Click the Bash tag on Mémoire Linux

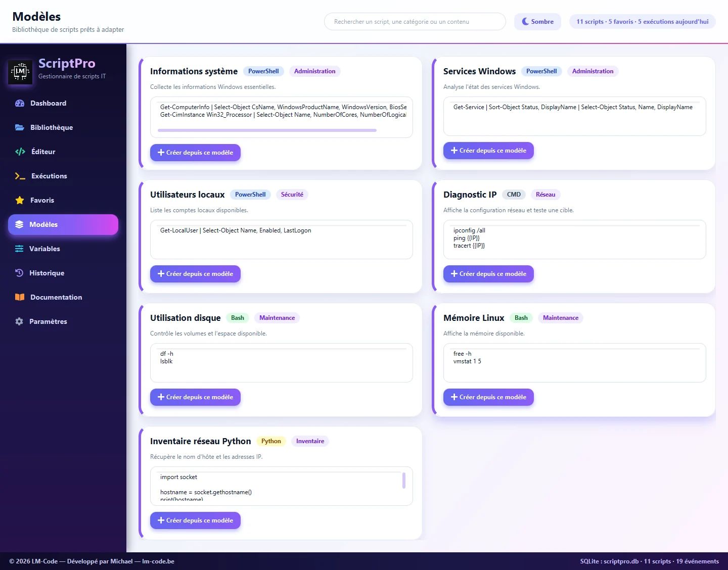(x=521, y=318)
